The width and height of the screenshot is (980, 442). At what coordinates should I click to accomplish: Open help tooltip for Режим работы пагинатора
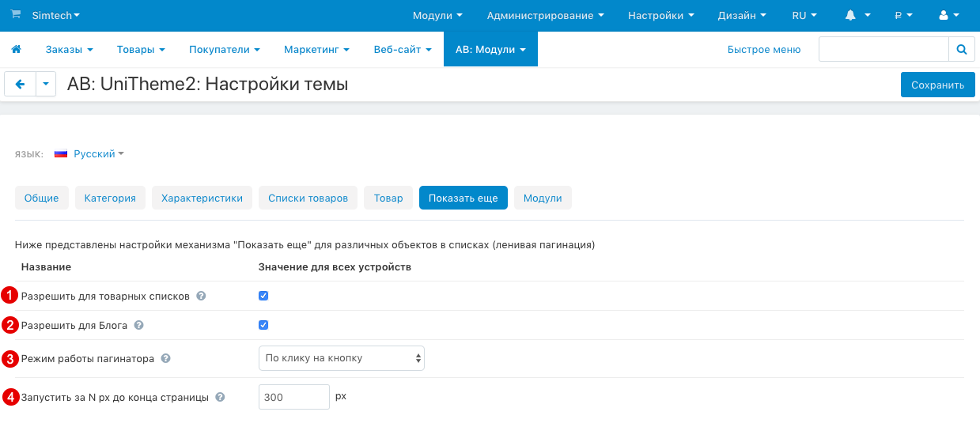pos(166,358)
